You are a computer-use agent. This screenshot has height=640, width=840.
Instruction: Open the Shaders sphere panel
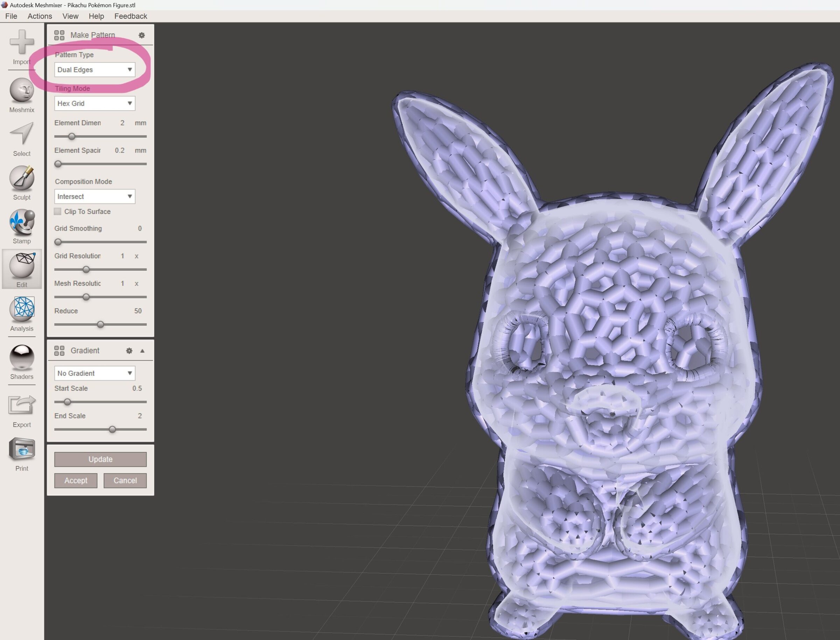[22, 357]
